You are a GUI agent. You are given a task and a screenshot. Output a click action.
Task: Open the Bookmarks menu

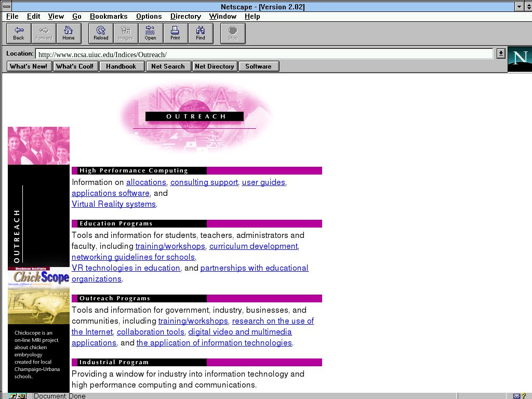pos(109,17)
